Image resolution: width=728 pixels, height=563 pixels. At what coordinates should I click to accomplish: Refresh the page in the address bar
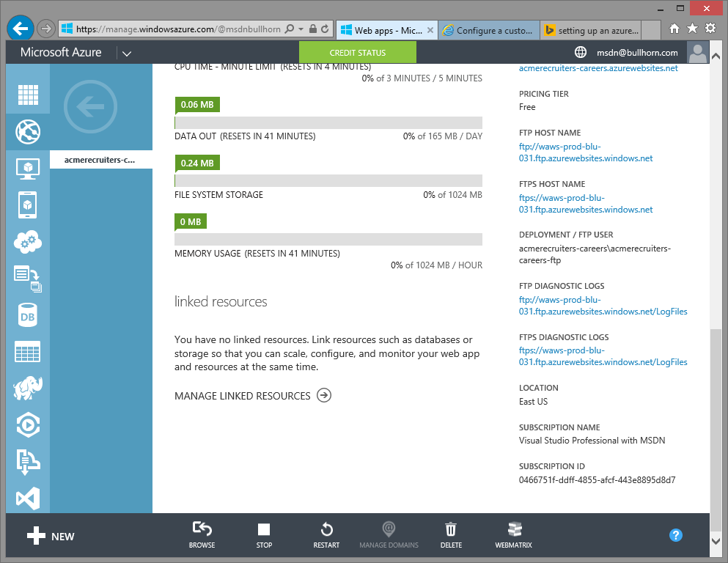[x=325, y=29]
